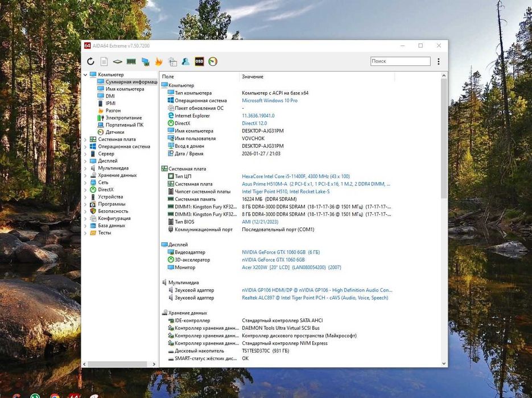Click the tree pane horizontal scrollbar left arrow
The image size is (532, 398).
(x=84, y=364)
